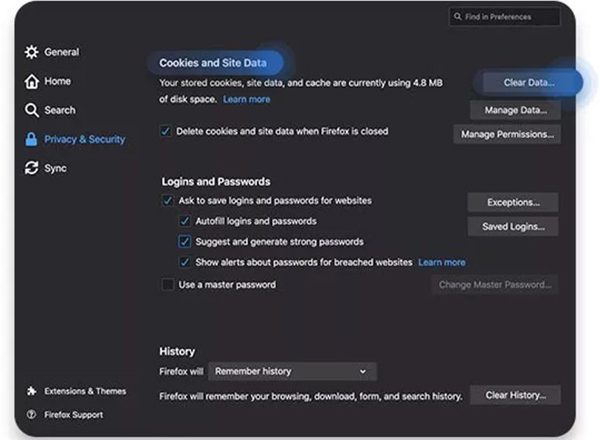The width and height of the screenshot is (600, 440).
Task: Open Manage Permissions dialog
Action: [x=507, y=134]
